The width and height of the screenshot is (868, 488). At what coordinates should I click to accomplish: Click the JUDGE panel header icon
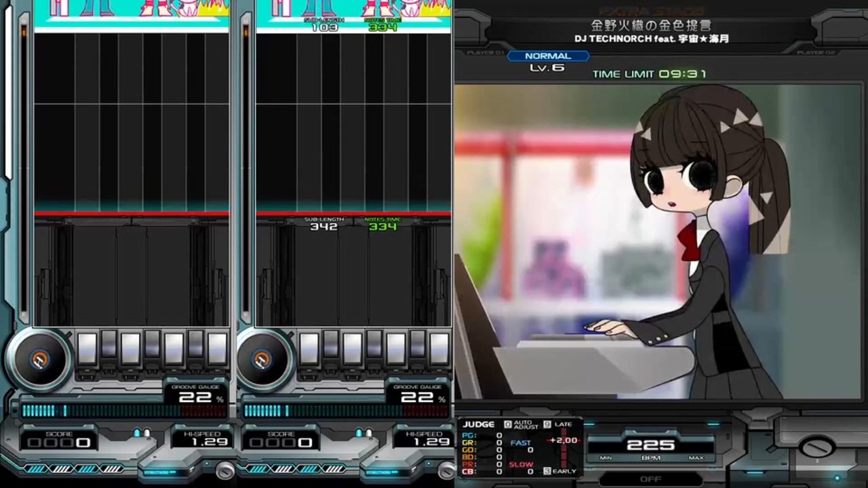coord(477,424)
